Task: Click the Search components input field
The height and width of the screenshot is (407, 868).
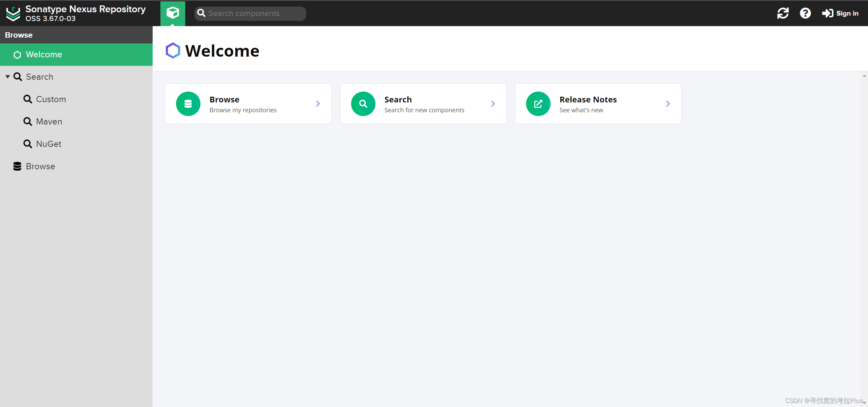Action: (249, 13)
